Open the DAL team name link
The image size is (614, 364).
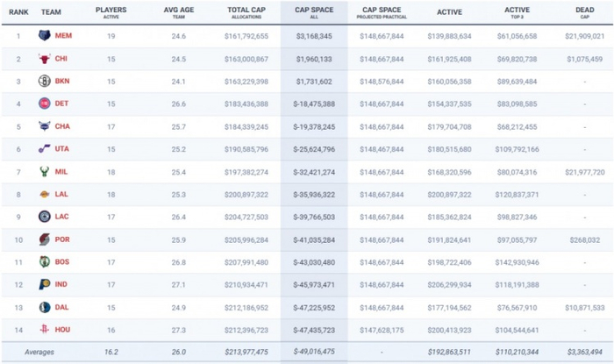[61, 307]
